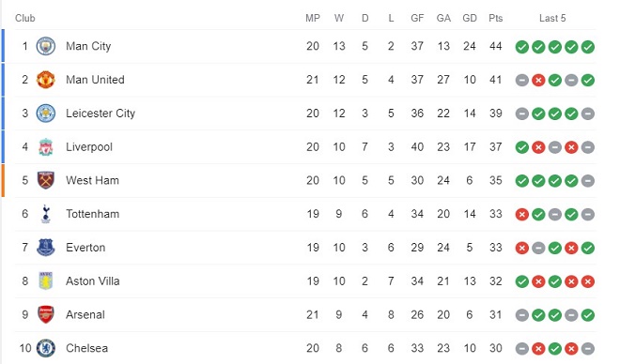
Task: Select the Pts column header
Action: [x=495, y=18]
